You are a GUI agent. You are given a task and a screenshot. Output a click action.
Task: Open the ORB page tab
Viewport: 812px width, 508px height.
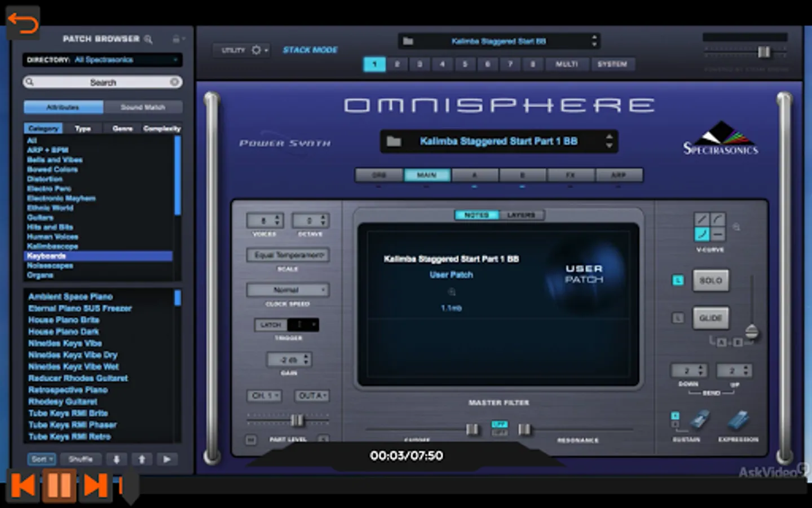(379, 176)
